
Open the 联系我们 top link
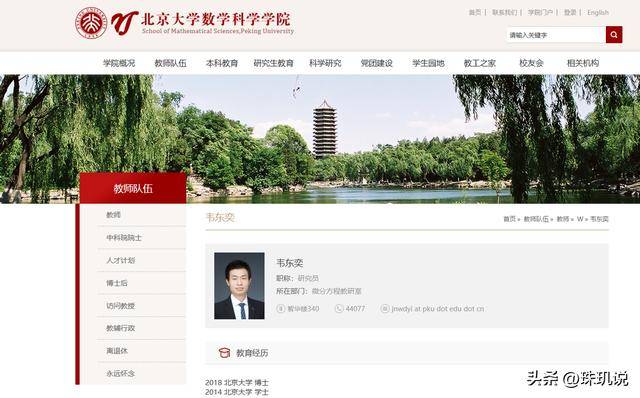504,13
